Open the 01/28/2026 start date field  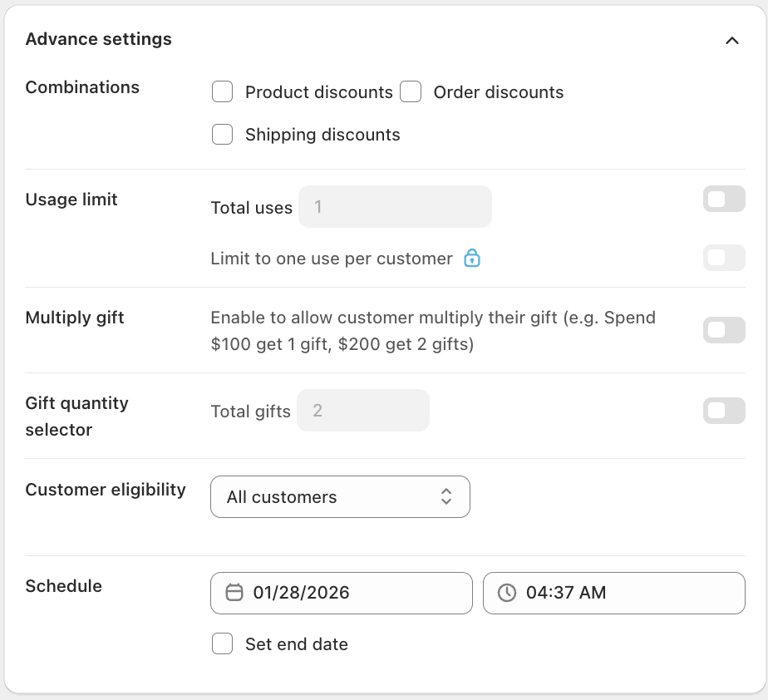pyautogui.click(x=342, y=593)
